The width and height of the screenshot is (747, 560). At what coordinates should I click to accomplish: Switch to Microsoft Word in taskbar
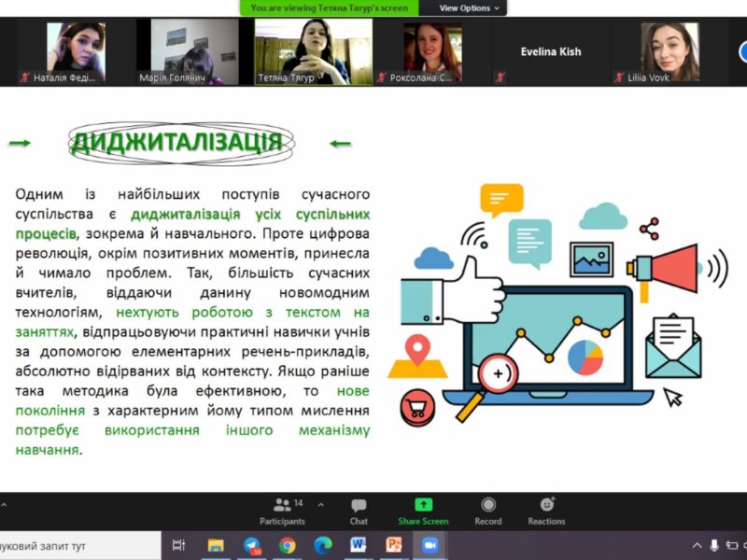point(359,545)
